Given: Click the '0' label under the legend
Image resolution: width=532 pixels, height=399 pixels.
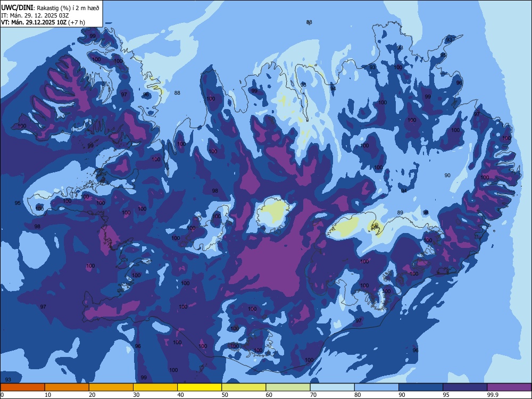Looking at the screenshot, I should 2,395.
